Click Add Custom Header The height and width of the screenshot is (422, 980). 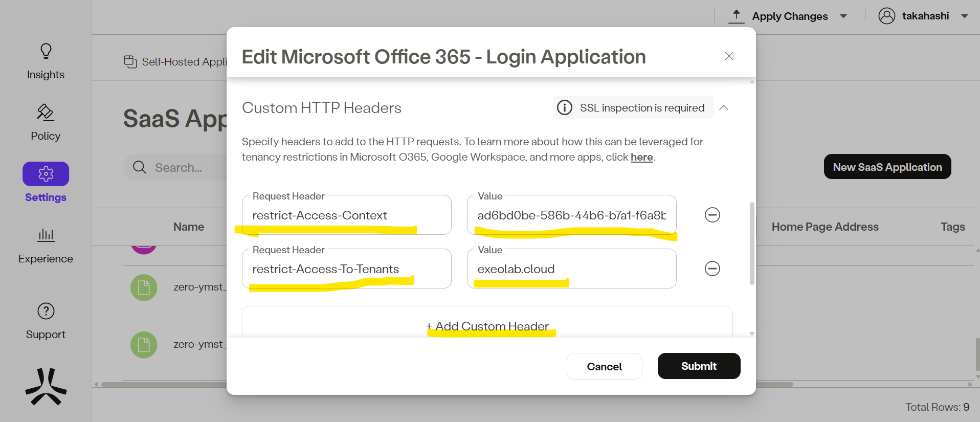(x=487, y=326)
